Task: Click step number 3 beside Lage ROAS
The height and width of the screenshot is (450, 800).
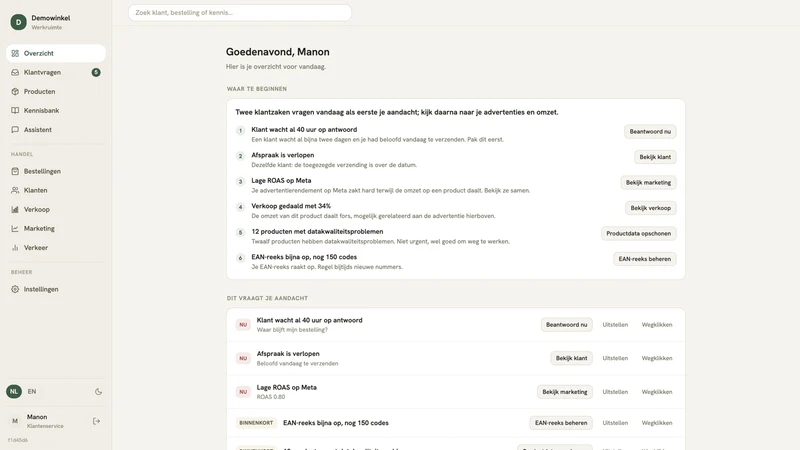Action: [x=240, y=182]
